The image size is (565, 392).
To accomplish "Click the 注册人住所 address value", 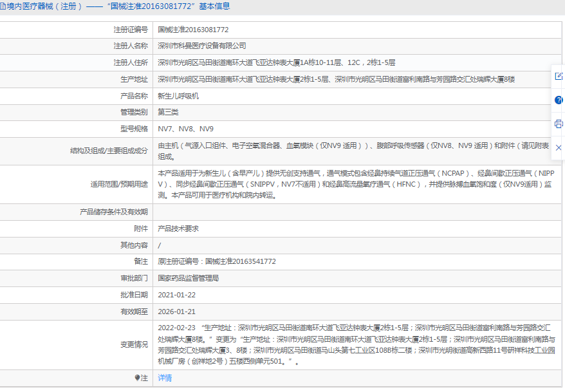I will coord(276,62).
